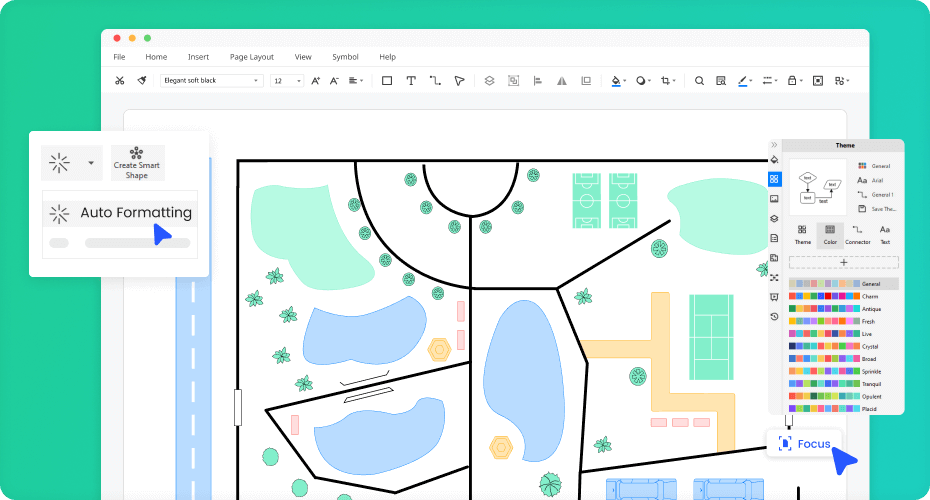Click Save Theme in the Theme panel

pyautogui.click(x=877, y=209)
